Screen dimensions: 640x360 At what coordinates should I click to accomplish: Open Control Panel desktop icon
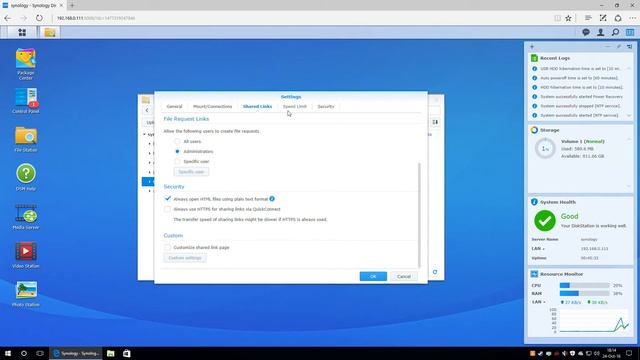pos(26,100)
